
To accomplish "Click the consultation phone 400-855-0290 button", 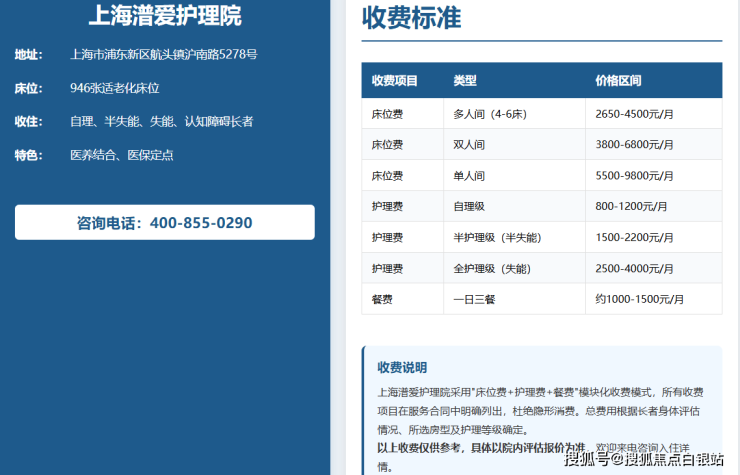I will [165, 222].
